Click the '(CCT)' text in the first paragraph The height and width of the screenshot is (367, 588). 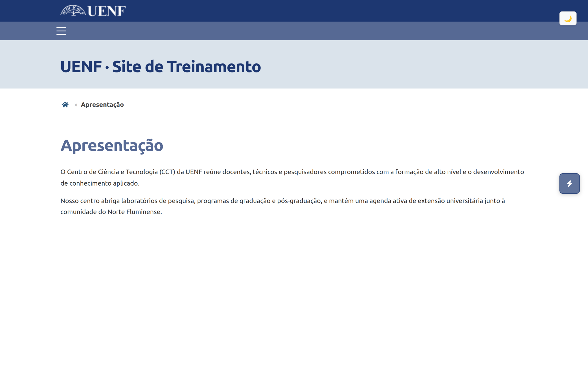[167, 172]
